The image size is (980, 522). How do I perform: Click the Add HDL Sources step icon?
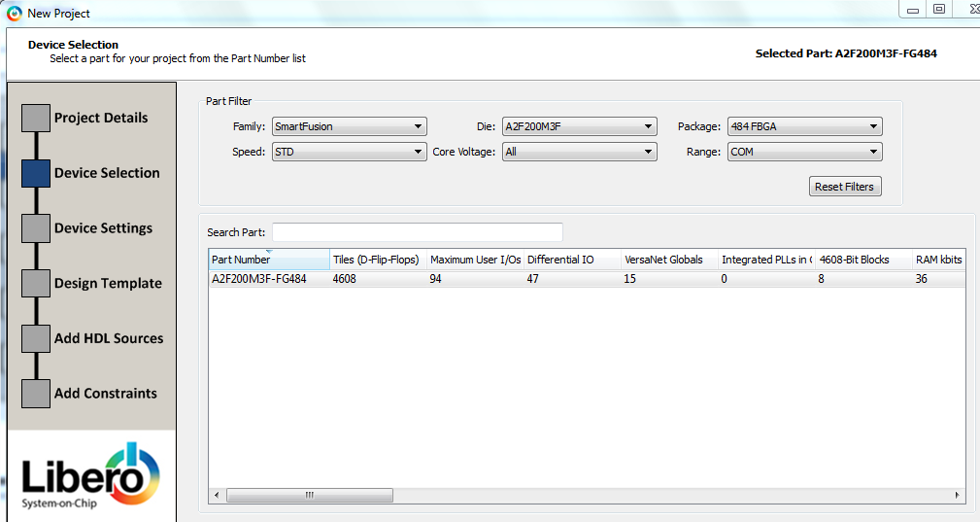36,338
